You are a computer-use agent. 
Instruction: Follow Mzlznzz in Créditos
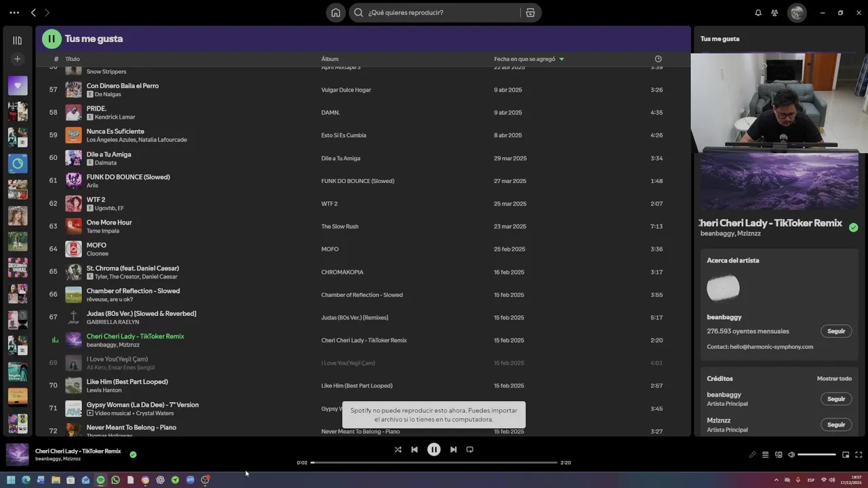836,425
